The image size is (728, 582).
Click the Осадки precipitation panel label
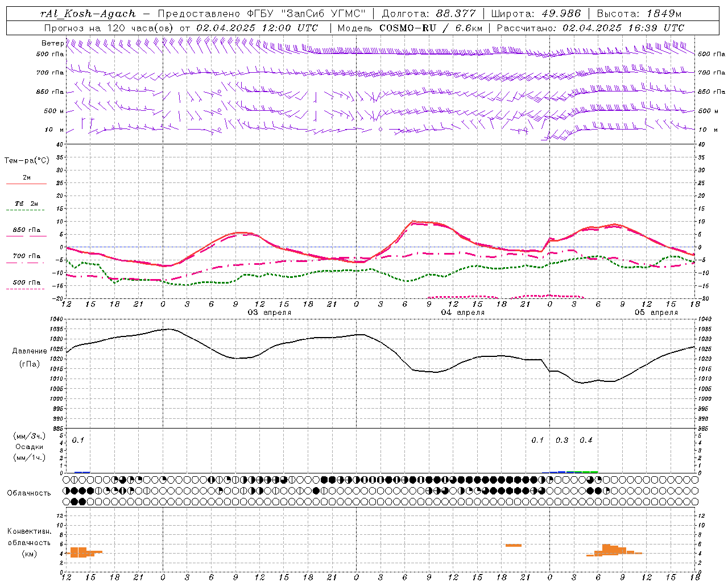29,447
